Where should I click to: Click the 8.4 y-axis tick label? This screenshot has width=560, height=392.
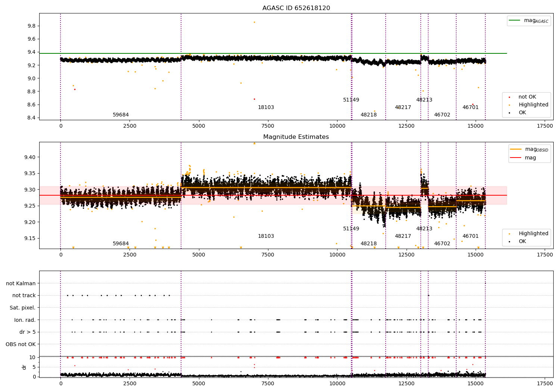[31, 118]
